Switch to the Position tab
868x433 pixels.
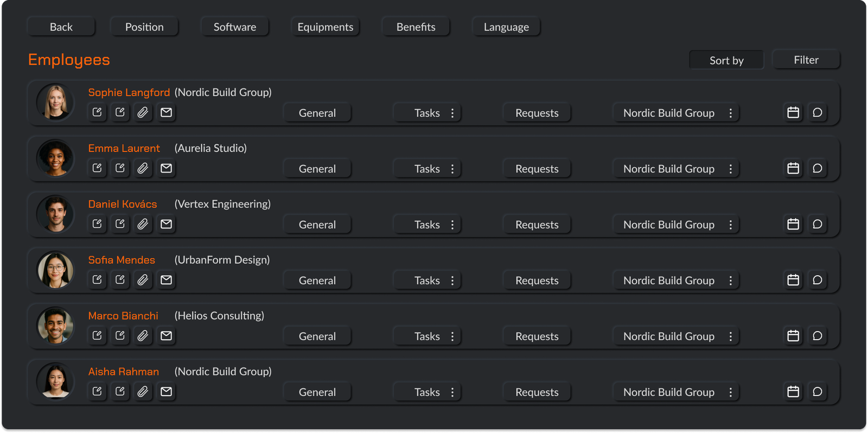coord(144,27)
